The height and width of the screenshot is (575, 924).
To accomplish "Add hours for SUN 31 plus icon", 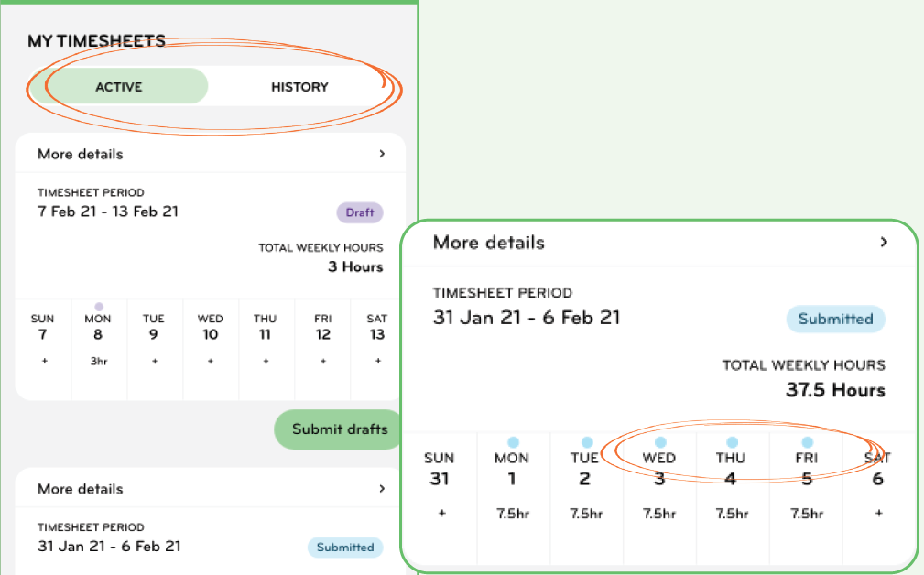I will [x=442, y=513].
